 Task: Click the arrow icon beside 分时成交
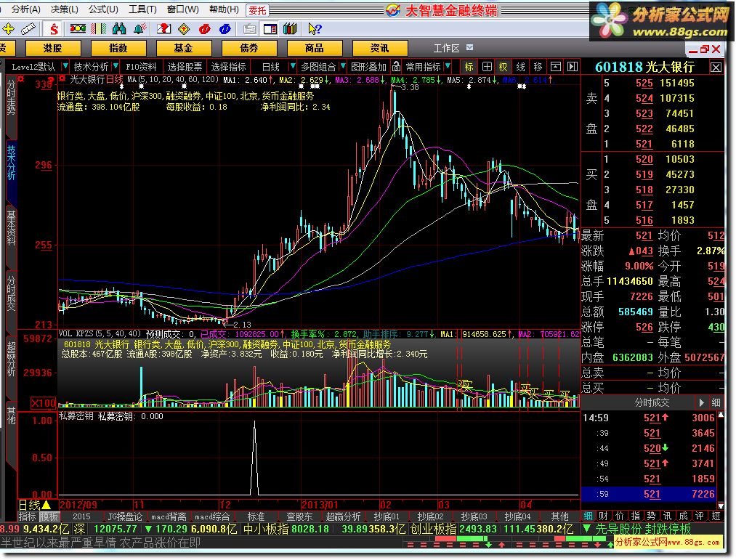pyautogui.click(x=701, y=402)
